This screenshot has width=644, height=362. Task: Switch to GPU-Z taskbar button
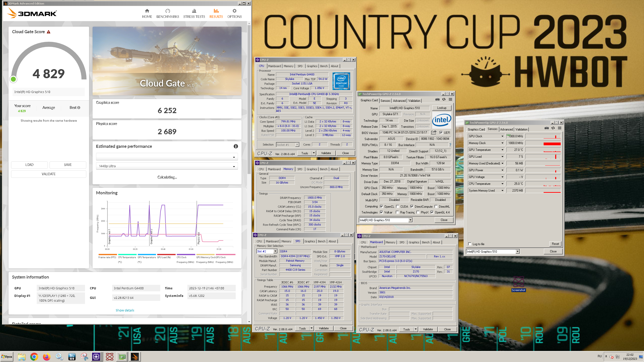coord(122,357)
